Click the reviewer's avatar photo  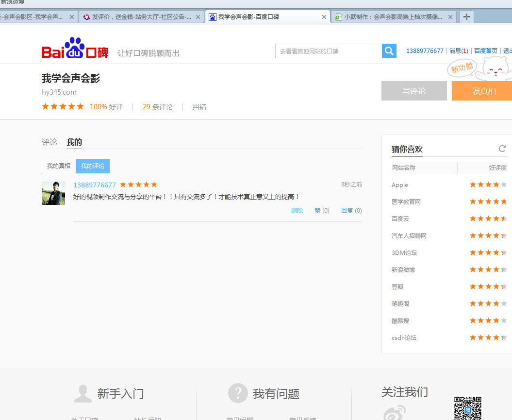[x=53, y=193]
